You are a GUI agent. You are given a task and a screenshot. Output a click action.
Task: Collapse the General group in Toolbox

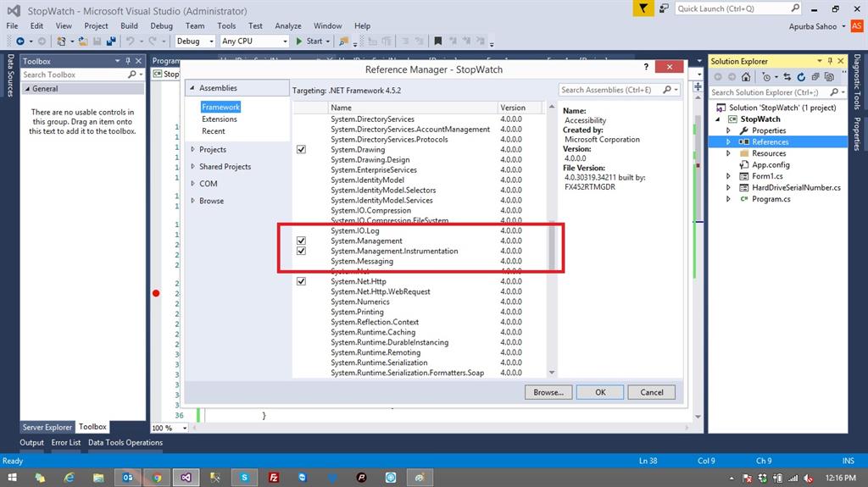click(28, 89)
